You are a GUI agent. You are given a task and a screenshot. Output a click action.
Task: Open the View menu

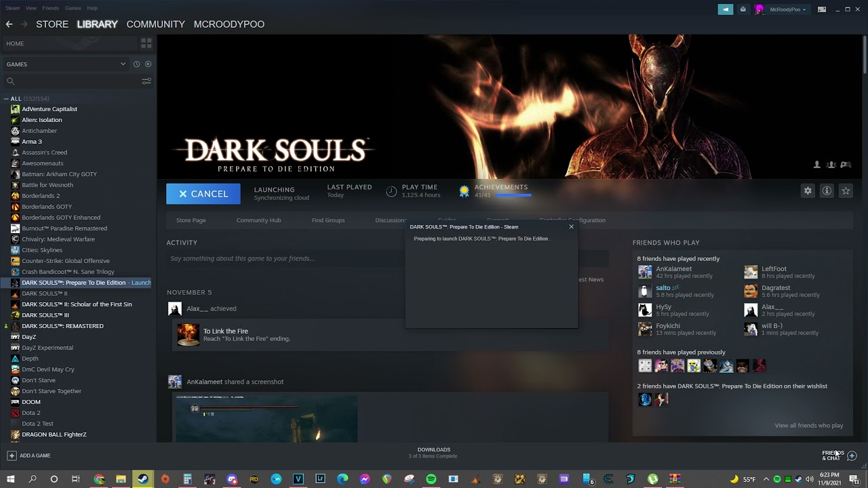[x=31, y=8]
